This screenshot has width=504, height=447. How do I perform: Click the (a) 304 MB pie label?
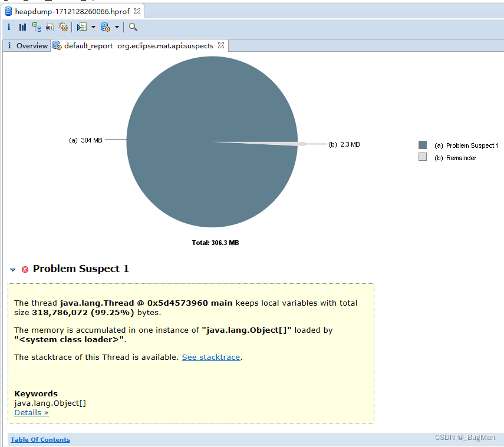coord(85,140)
